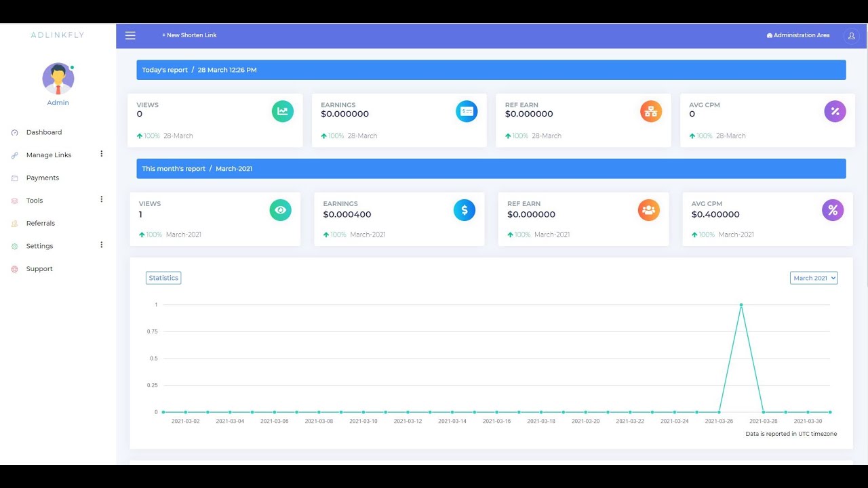This screenshot has width=868, height=488.
Task: Click today's Views chart icon
Action: (x=283, y=111)
